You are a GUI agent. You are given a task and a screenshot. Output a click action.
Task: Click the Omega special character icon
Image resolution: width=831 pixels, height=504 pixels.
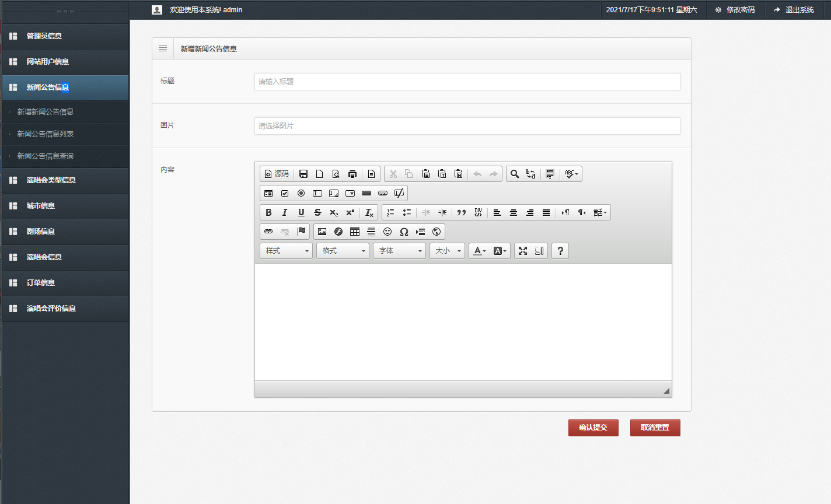point(404,232)
